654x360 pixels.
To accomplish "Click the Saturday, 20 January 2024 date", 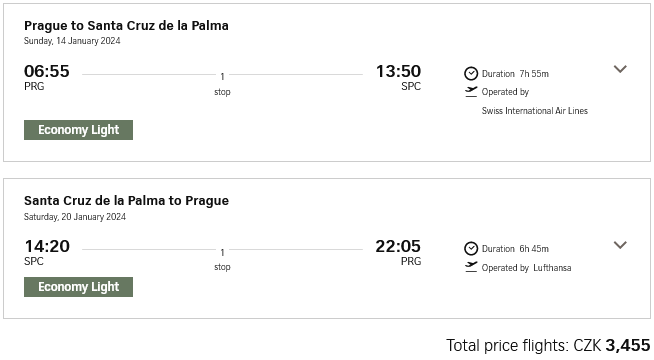I will point(75,217).
